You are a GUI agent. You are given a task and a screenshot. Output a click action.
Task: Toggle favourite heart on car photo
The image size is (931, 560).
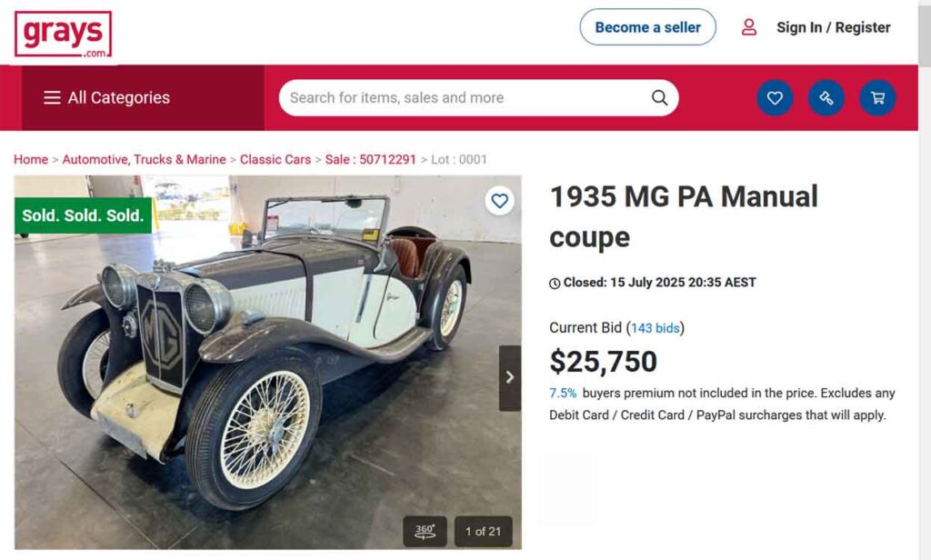499,200
